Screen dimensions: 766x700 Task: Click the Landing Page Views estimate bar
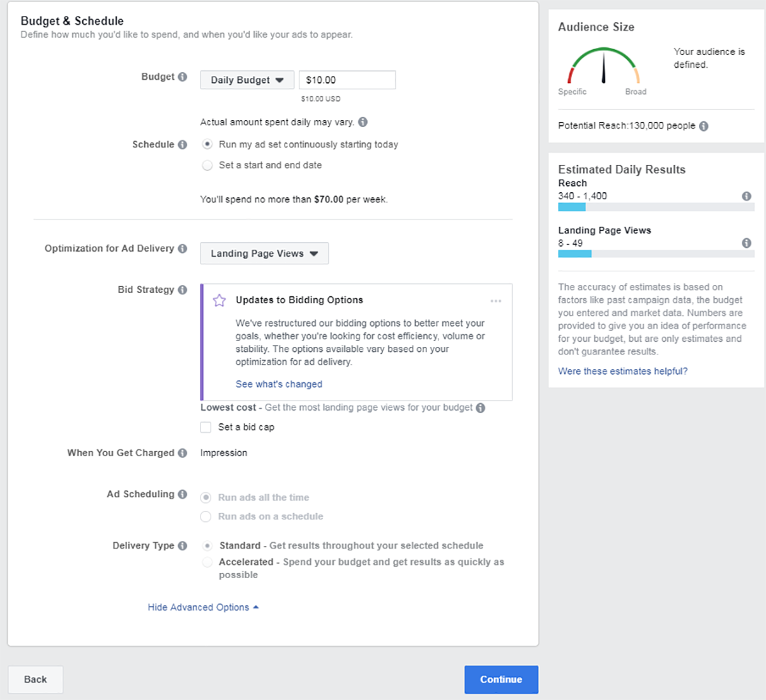point(656,254)
